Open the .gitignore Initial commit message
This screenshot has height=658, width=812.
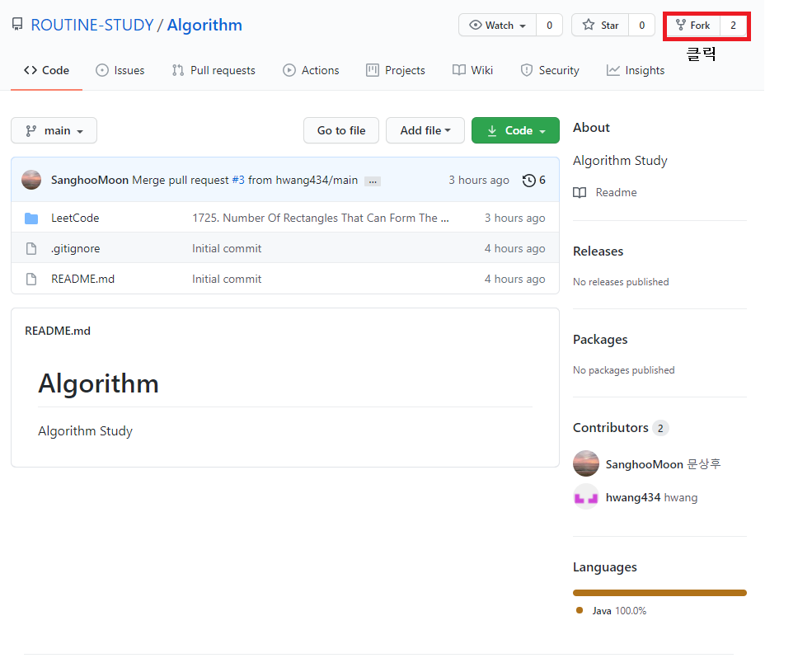tap(227, 249)
